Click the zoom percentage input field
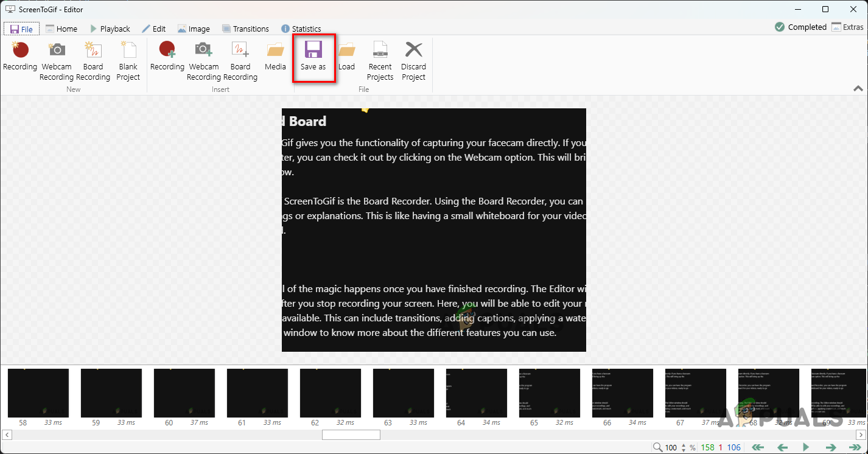This screenshot has height=454, width=868. click(671, 447)
